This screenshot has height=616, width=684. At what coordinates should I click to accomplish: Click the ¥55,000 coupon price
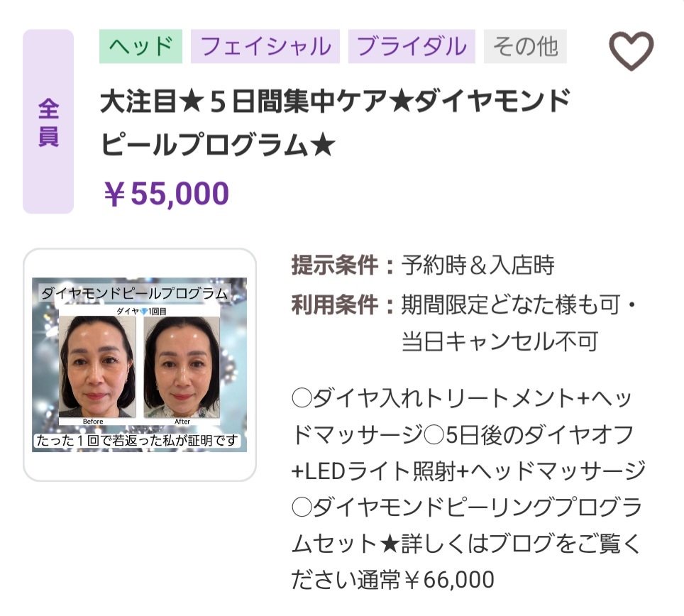(166, 194)
